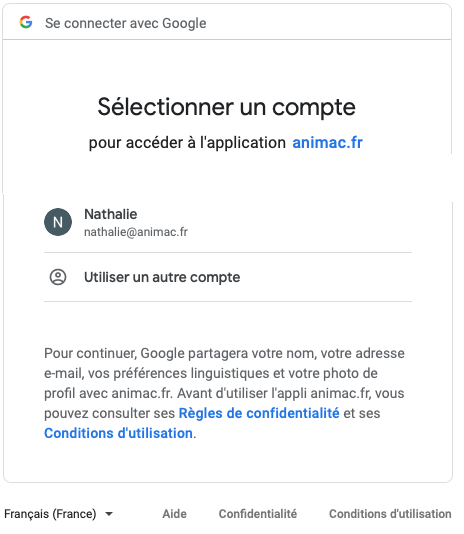Click the pour accéder à l'application text
This screenshot has width=464, height=534.
pyautogui.click(x=187, y=143)
